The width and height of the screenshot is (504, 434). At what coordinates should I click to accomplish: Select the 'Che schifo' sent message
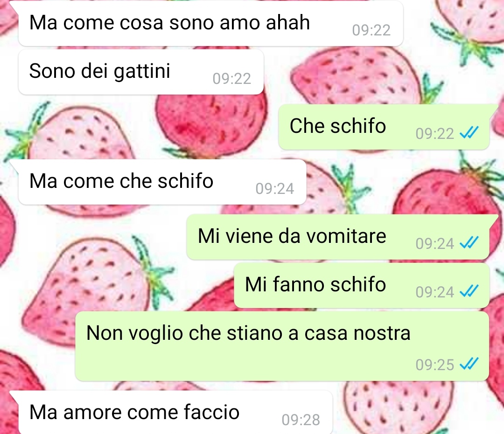pyautogui.click(x=384, y=126)
